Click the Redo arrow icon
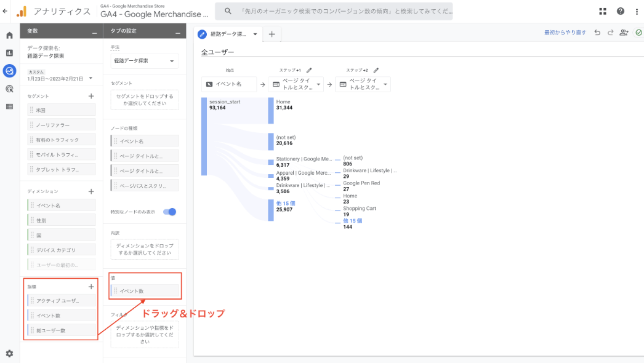Screen dimensions: 644x363 pyautogui.click(x=610, y=33)
